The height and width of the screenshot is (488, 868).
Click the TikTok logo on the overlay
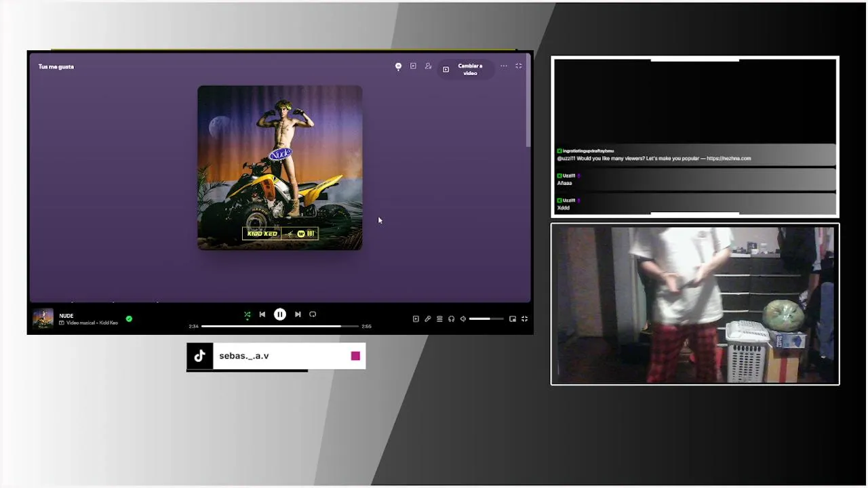pos(200,356)
